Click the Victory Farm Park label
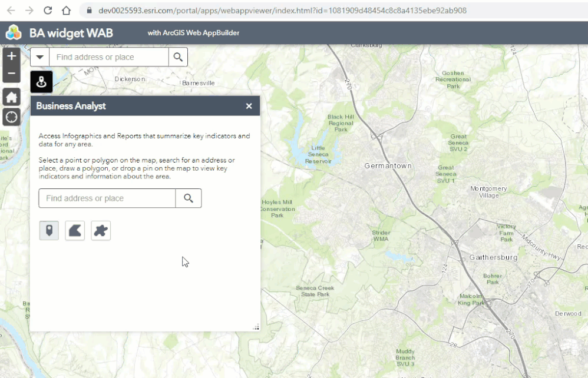 [506, 233]
